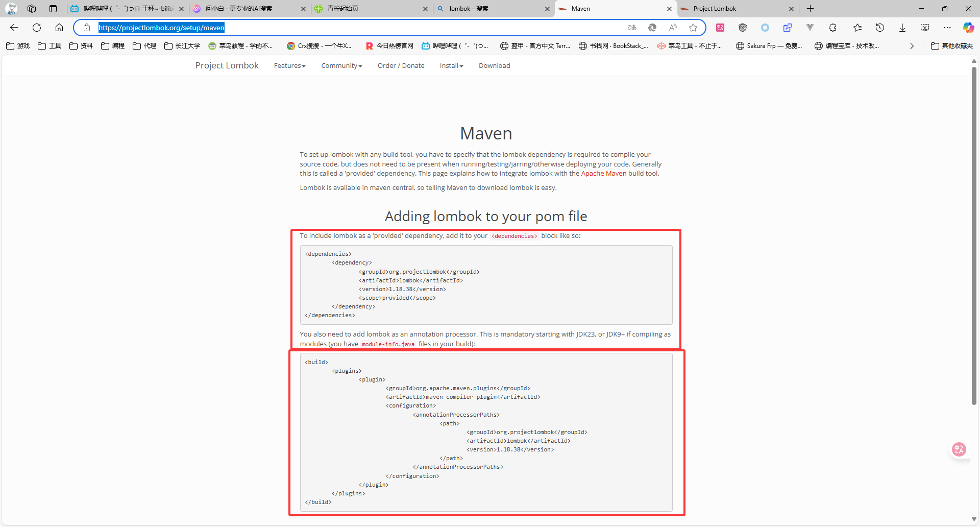The image size is (980, 527).
Task: Star this page as favorite
Action: [693, 28]
